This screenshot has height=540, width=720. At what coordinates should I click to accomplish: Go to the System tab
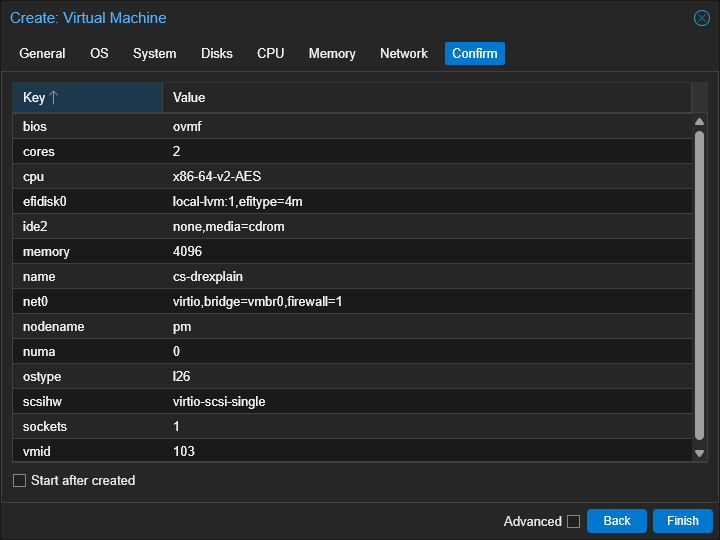154,54
